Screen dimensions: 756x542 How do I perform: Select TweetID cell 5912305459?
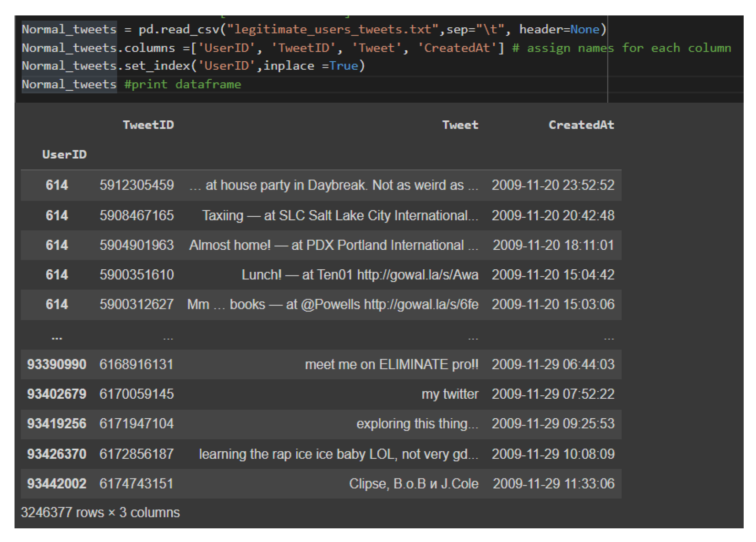[136, 185]
